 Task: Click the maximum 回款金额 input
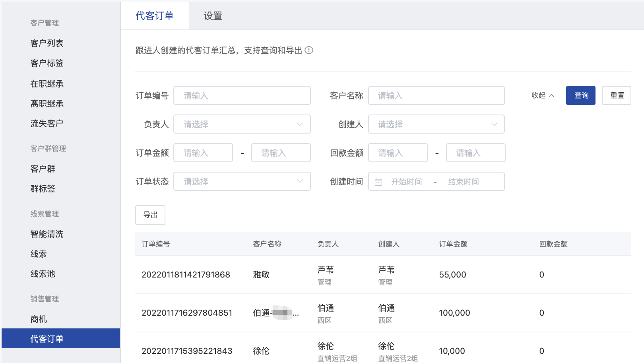click(x=476, y=153)
